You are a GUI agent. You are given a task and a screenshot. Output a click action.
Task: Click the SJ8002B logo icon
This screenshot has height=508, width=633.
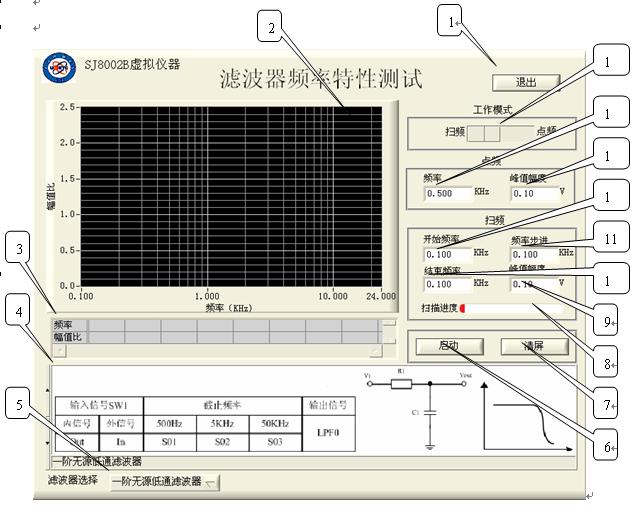pyautogui.click(x=59, y=68)
